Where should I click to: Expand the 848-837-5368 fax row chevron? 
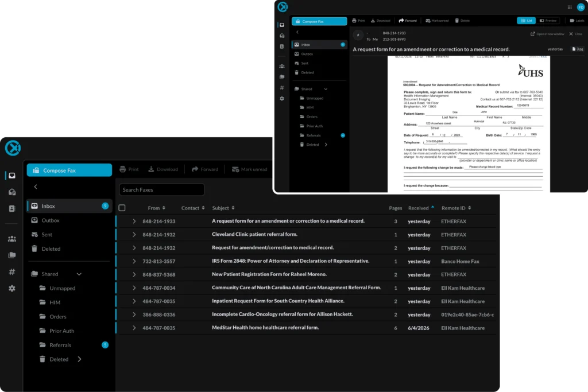coord(134,275)
